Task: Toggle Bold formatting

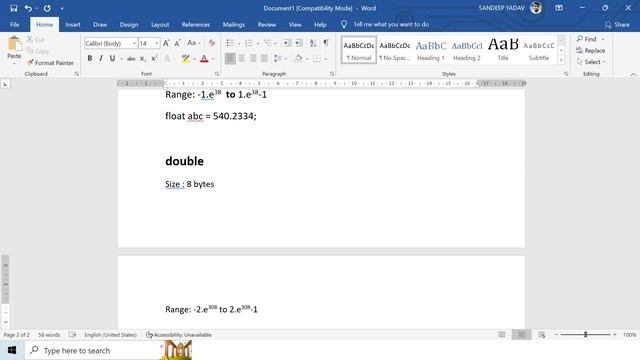Action: click(90, 59)
